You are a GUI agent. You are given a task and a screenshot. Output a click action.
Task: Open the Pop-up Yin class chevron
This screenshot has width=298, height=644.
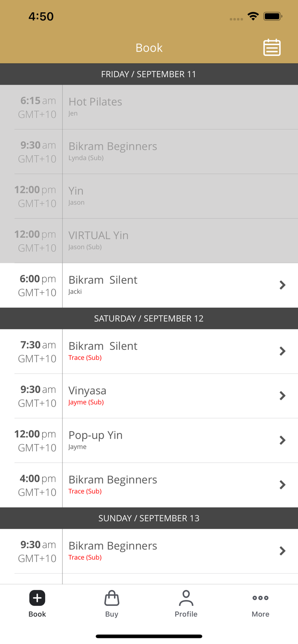pos(283,440)
